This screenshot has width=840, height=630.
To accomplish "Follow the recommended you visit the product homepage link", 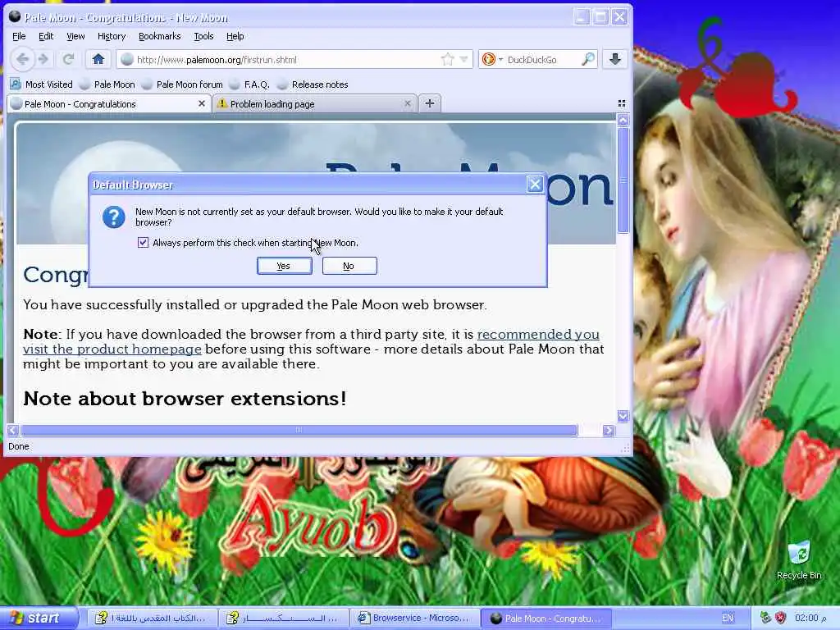I will click(311, 342).
